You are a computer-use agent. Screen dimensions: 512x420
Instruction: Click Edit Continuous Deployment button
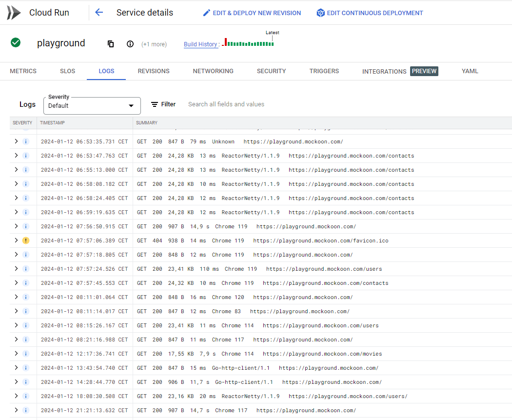[x=370, y=13]
